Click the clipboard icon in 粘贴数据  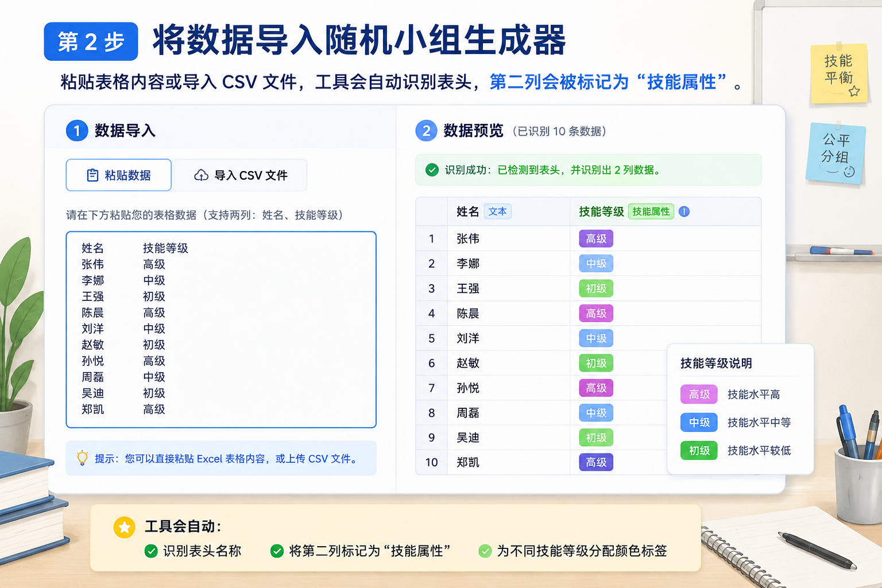(x=92, y=175)
